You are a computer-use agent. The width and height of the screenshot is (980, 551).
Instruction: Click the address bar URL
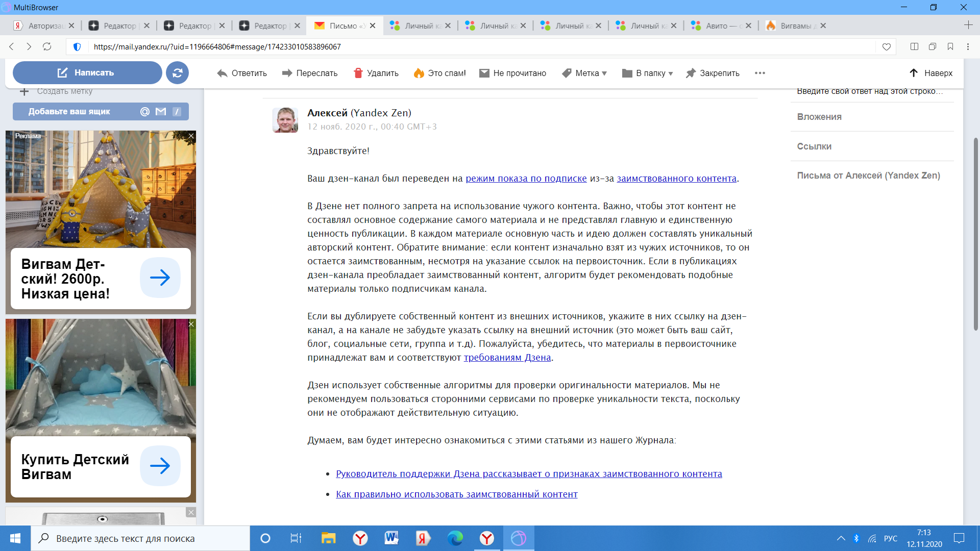pos(217,47)
